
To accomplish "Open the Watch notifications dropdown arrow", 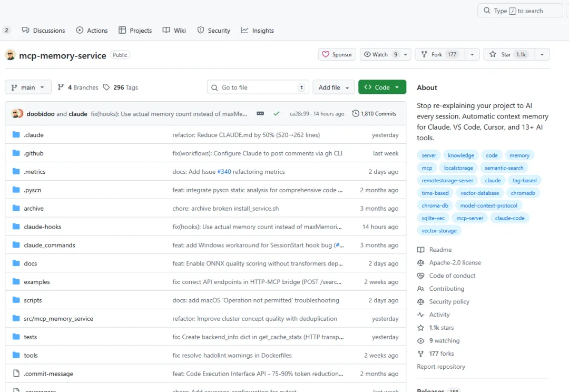I will (x=406, y=54).
